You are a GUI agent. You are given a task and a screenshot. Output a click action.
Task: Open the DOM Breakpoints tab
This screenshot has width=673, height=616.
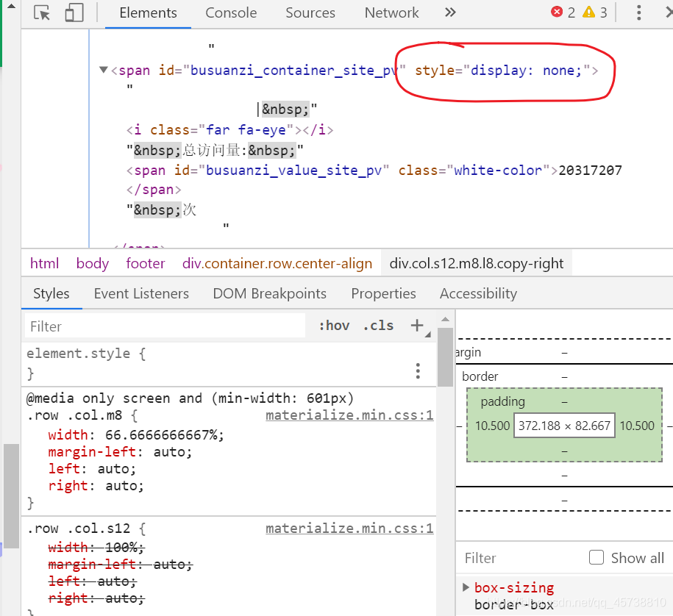coord(269,294)
